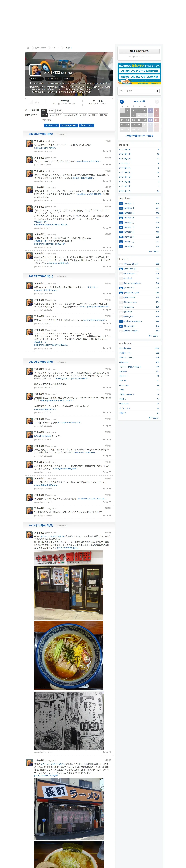Reply to tweet posted at 08:27:08
The height and width of the screenshot is (868, 186).
(x=104, y=201)
